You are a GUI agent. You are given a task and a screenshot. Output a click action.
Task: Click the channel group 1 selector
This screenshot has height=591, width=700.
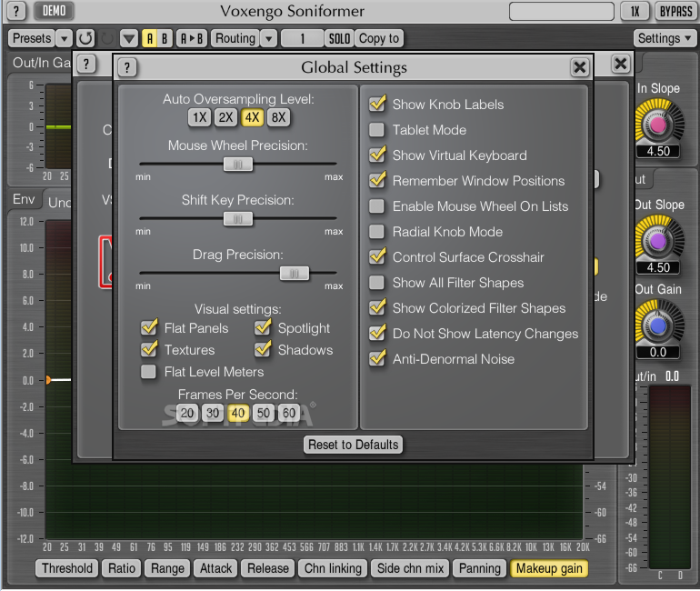tap(302, 38)
